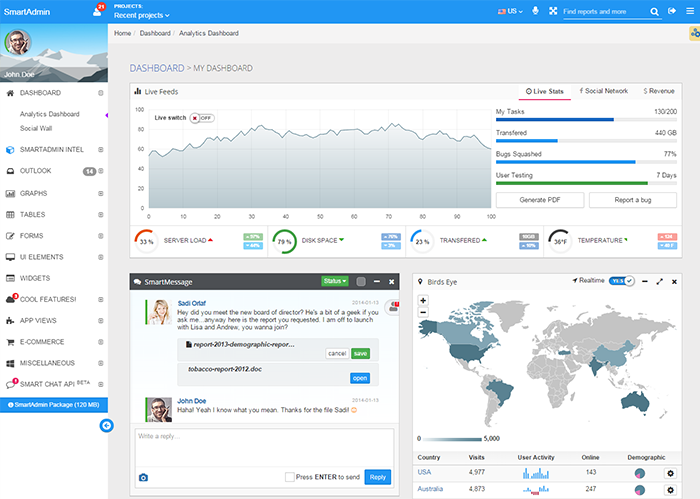
Task: Open the Recent projects dropdown
Action: point(142,16)
